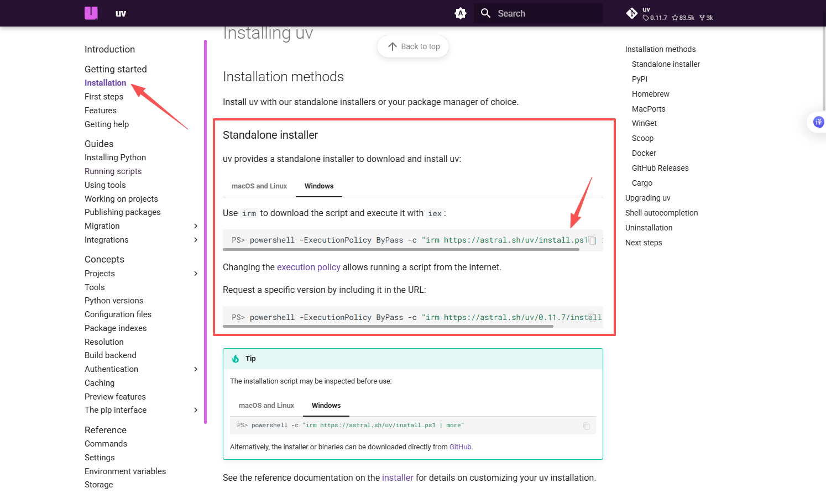
Task: Jump to Uninstallation section
Action: (x=649, y=228)
